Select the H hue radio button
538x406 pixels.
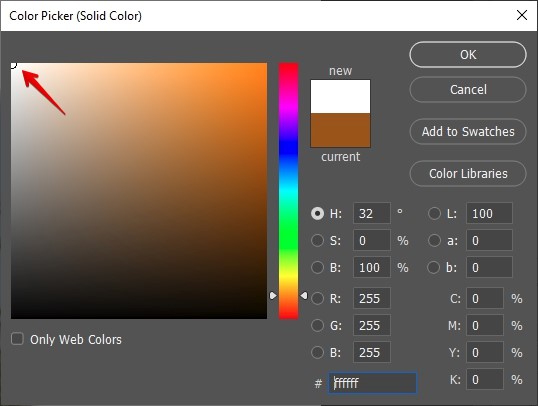317,213
